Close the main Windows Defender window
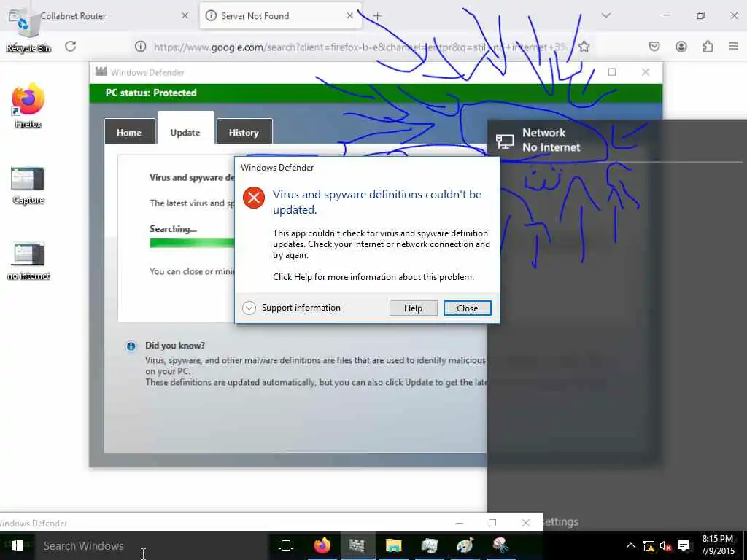The image size is (747, 560). coord(646,72)
